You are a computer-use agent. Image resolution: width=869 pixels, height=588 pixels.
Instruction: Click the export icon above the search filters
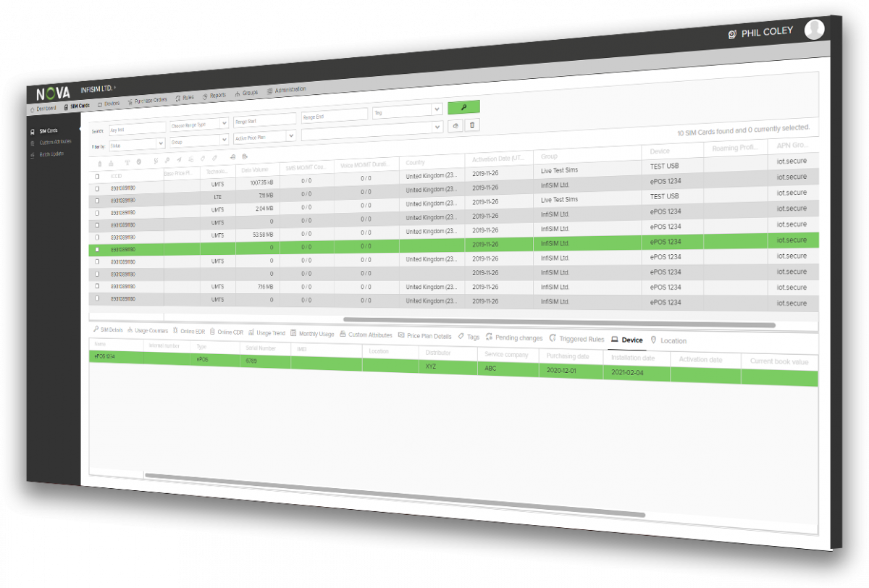(456, 125)
